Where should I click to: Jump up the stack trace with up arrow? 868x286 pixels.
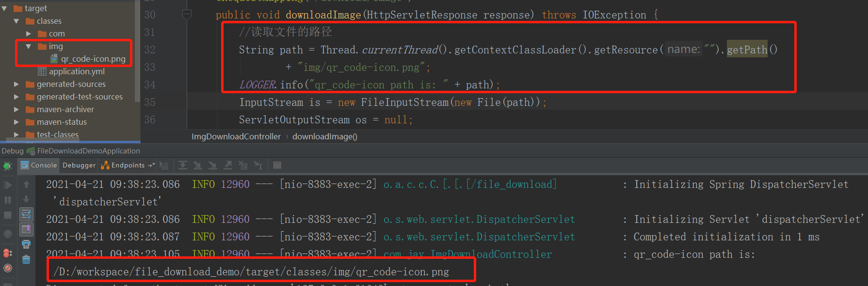pyautogui.click(x=26, y=185)
